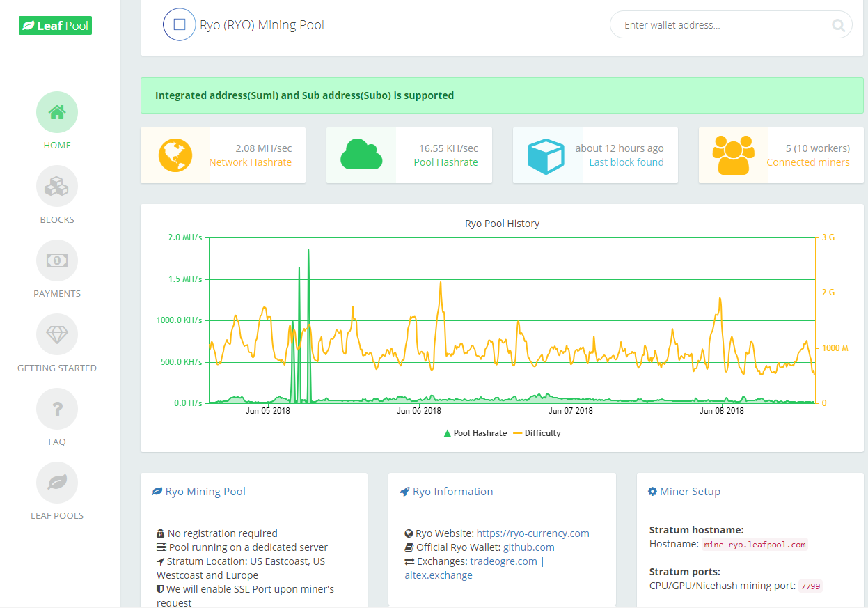Select the PAYMENTS menu label

point(57,294)
